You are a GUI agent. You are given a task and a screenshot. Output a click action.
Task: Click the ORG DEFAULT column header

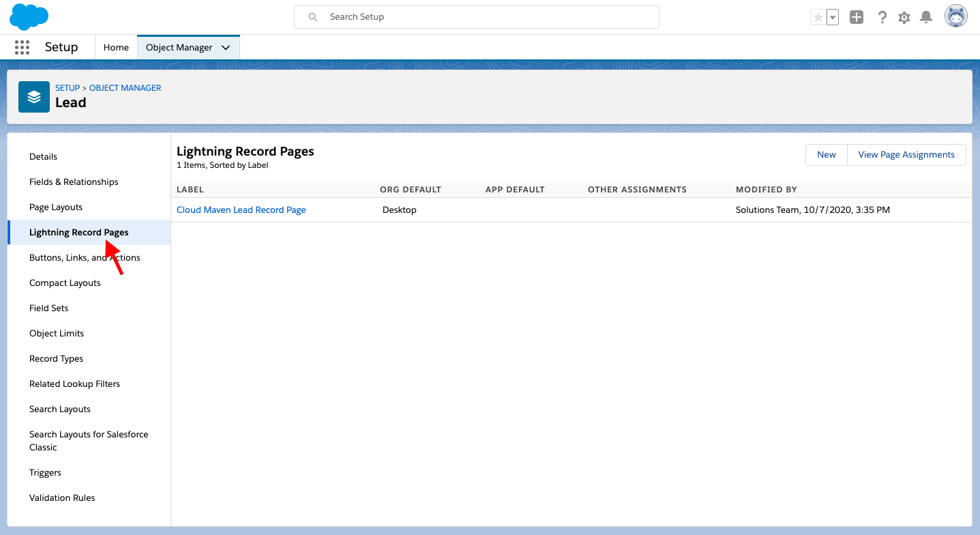[x=411, y=190]
